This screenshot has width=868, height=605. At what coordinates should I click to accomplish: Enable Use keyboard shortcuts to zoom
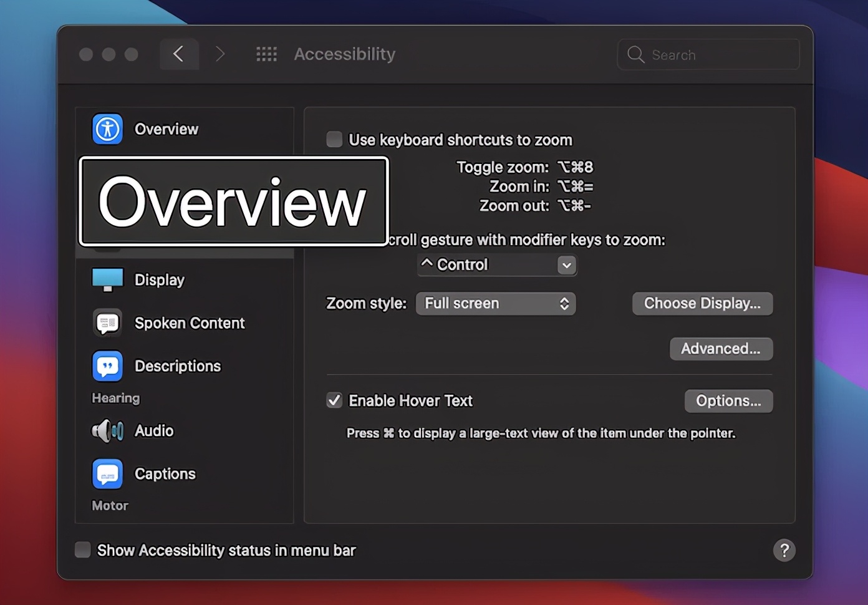[x=334, y=139]
